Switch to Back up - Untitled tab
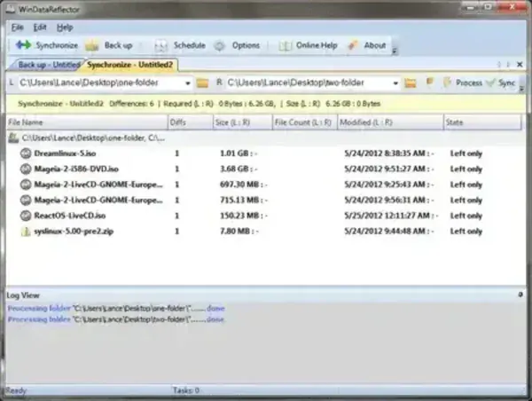The image size is (532, 401). [x=48, y=65]
